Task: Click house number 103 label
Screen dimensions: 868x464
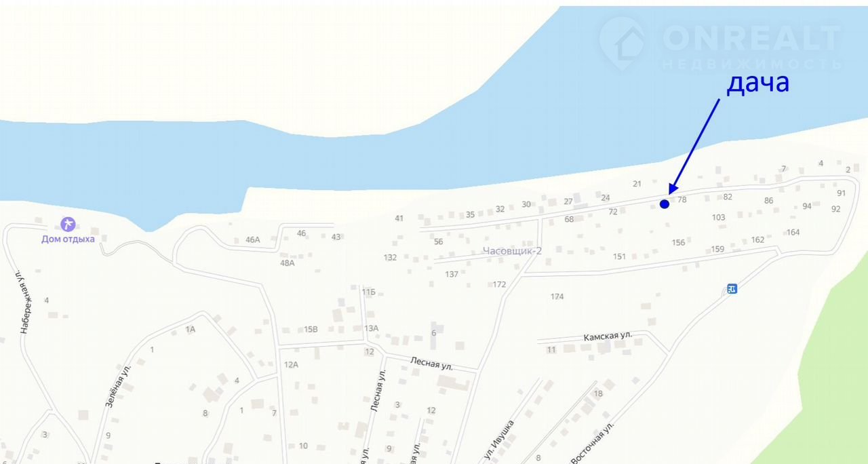Action: click(x=719, y=218)
